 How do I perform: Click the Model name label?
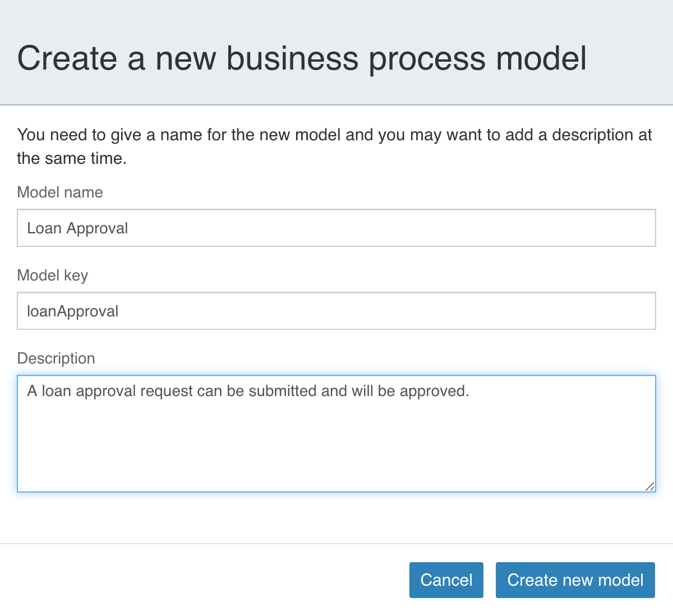click(x=60, y=192)
